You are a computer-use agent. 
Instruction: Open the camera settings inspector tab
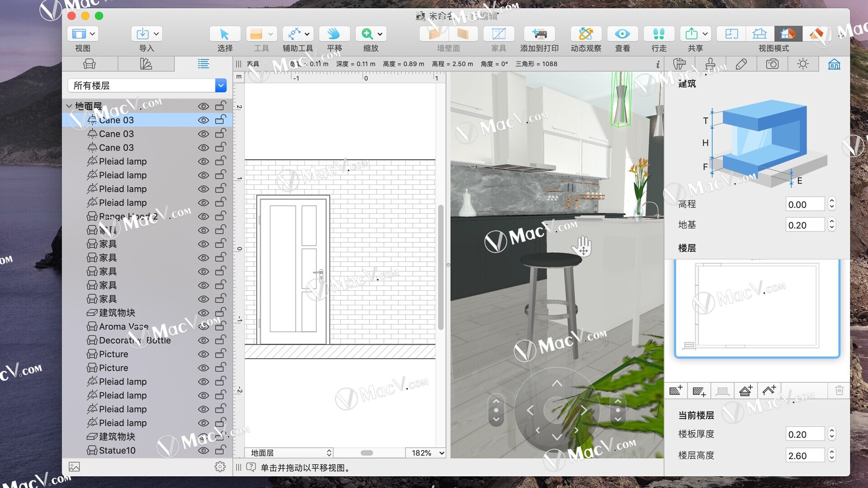772,64
